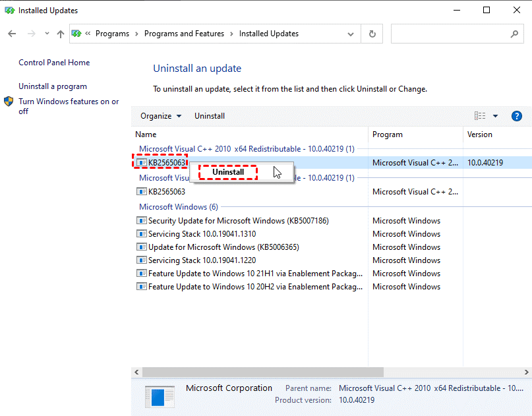Click the icon of second KB2565063 entry
Viewport: 532px width, 416px height.
tap(142, 191)
